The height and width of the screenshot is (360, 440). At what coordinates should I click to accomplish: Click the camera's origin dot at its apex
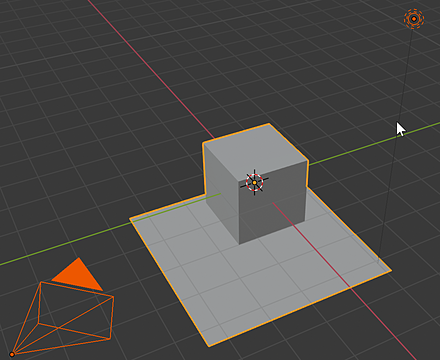tap(12, 354)
